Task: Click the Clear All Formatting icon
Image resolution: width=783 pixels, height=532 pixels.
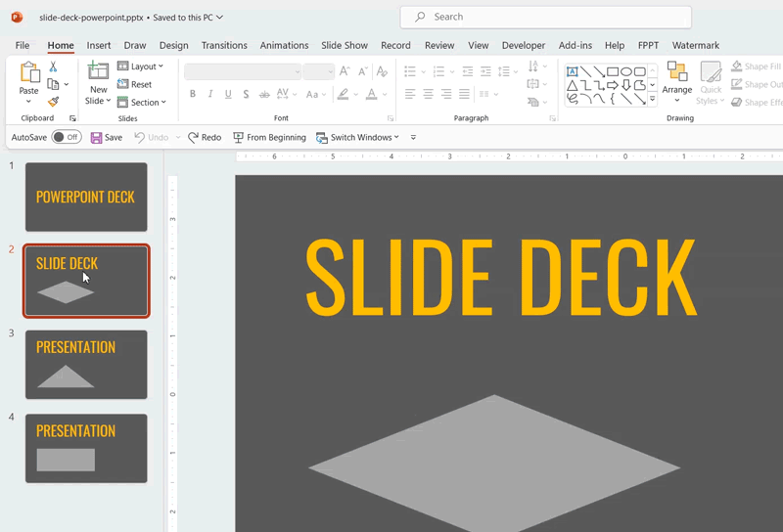Action: 382,71
